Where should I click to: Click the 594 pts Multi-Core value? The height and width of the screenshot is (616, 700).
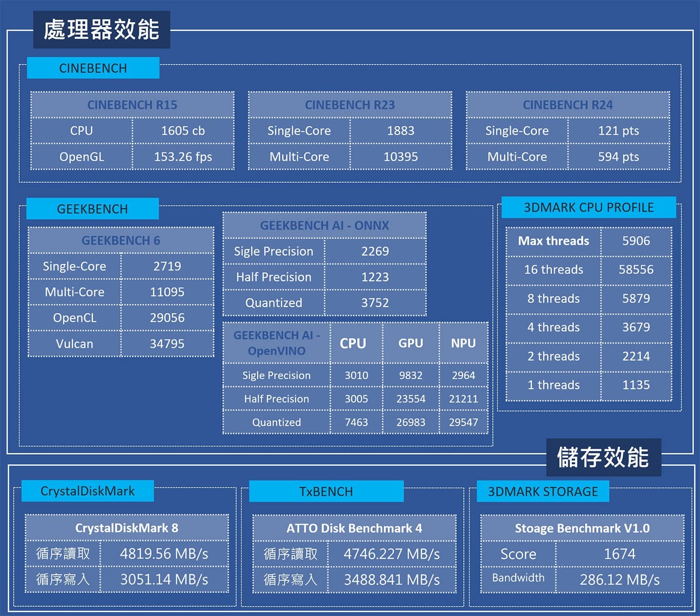[x=618, y=157]
